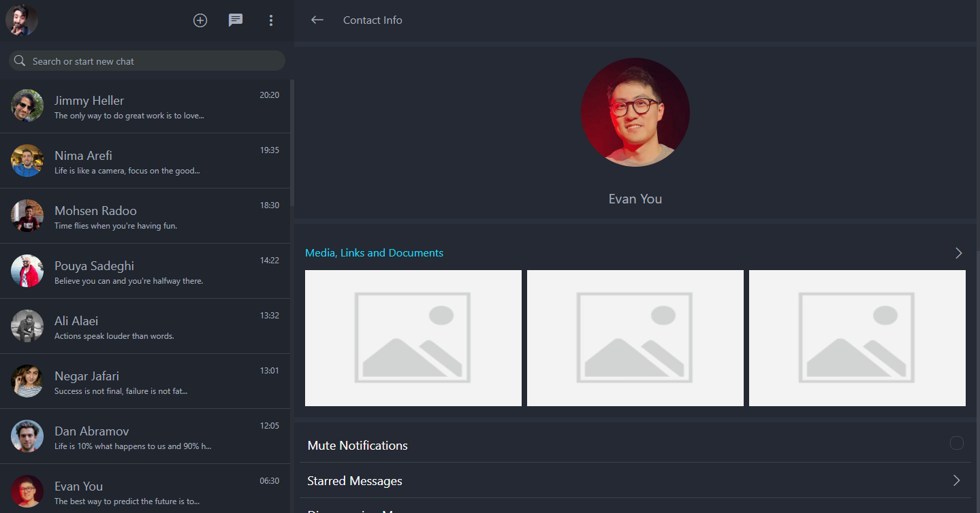Viewport: 980px width, 513px height.
Task: Expand Media, Links and Documents chevron
Action: click(958, 253)
